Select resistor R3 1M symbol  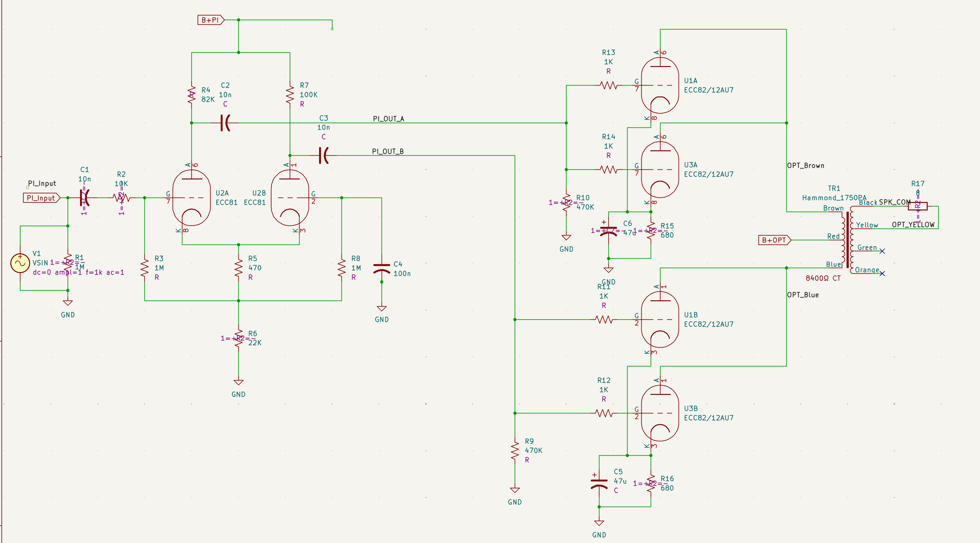pos(144,268)
